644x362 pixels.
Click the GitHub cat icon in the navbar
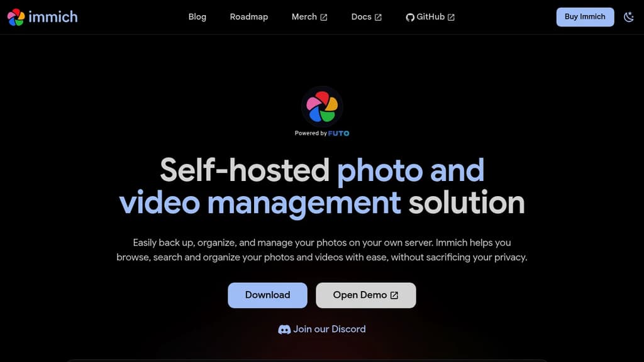(x=411, y=17)
